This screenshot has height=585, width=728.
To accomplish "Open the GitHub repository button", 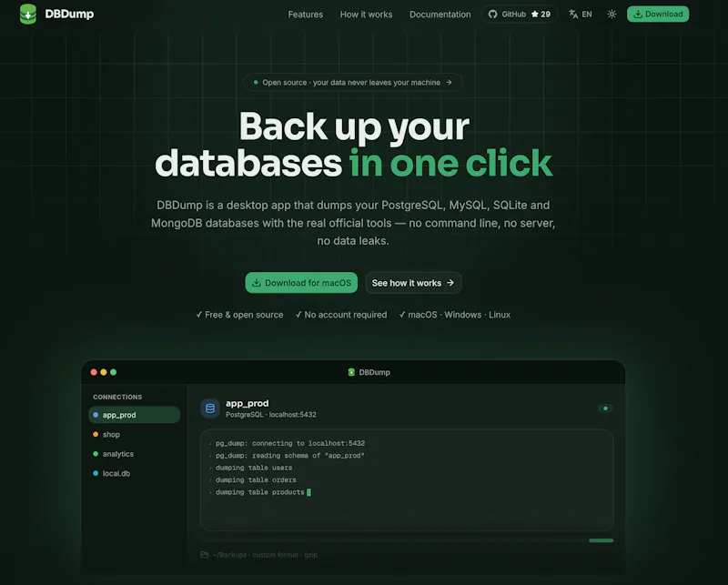I will pos(519,14).
